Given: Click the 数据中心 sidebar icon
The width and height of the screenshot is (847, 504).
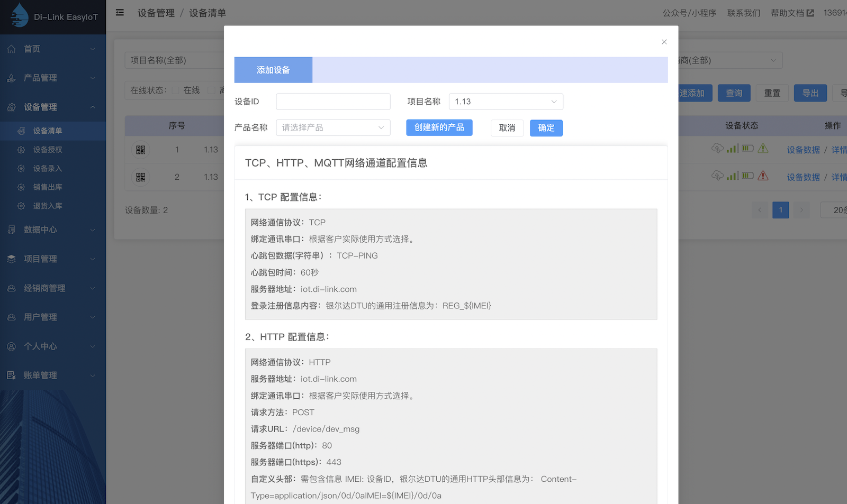Looking at the screenshot, I should pos(11,230).
